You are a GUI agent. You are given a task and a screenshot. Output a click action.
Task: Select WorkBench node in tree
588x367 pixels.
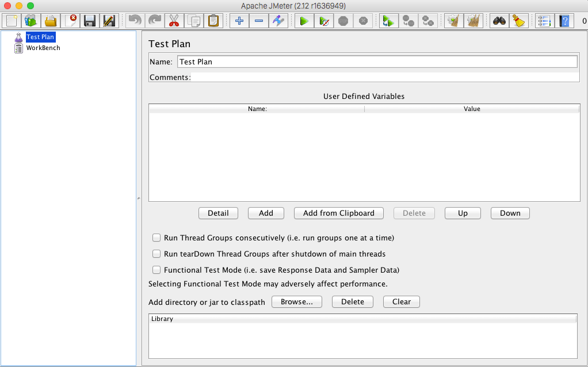tap(43, 48)
